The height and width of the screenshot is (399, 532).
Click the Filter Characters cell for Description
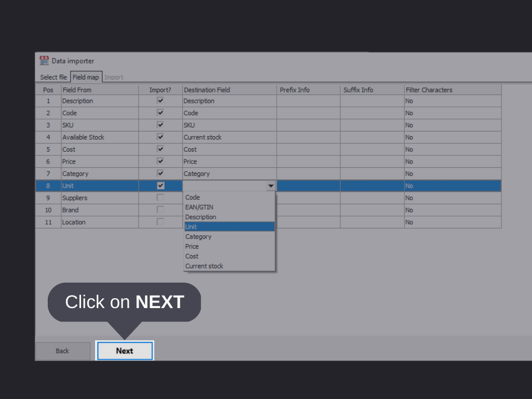tap(452, 101)
